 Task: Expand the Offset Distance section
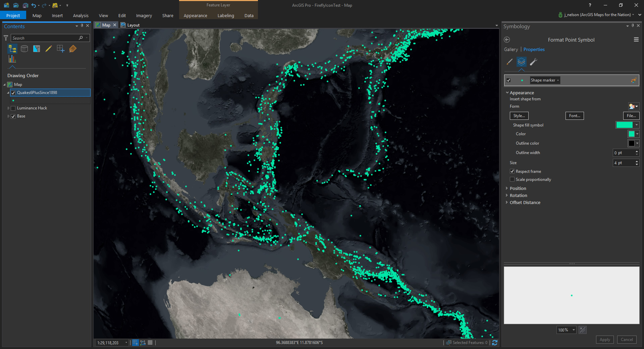(x=507, y=202)
